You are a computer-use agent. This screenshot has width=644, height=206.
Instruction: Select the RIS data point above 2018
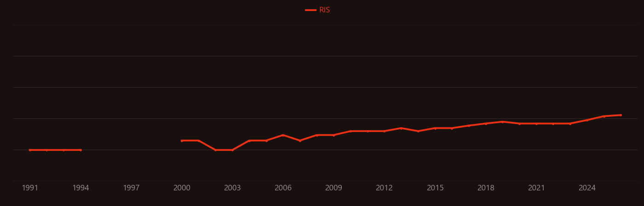tap(486, 124)
